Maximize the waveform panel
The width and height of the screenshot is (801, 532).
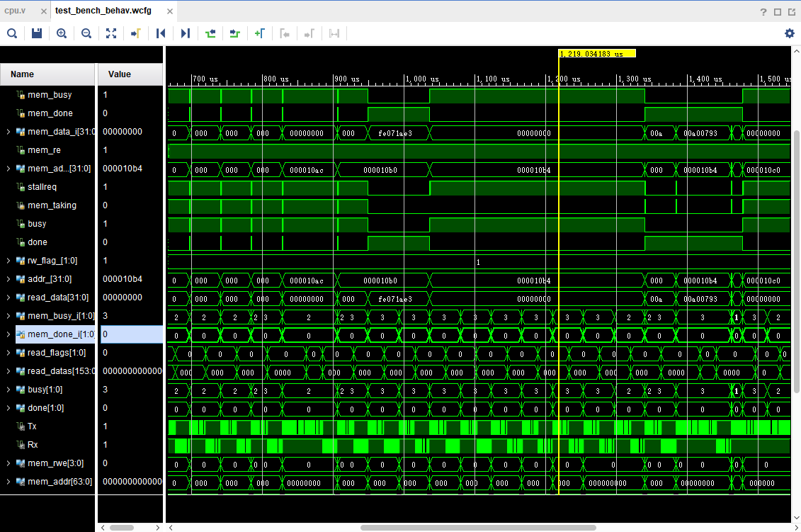pyautogui.click(x=778, y=12)
